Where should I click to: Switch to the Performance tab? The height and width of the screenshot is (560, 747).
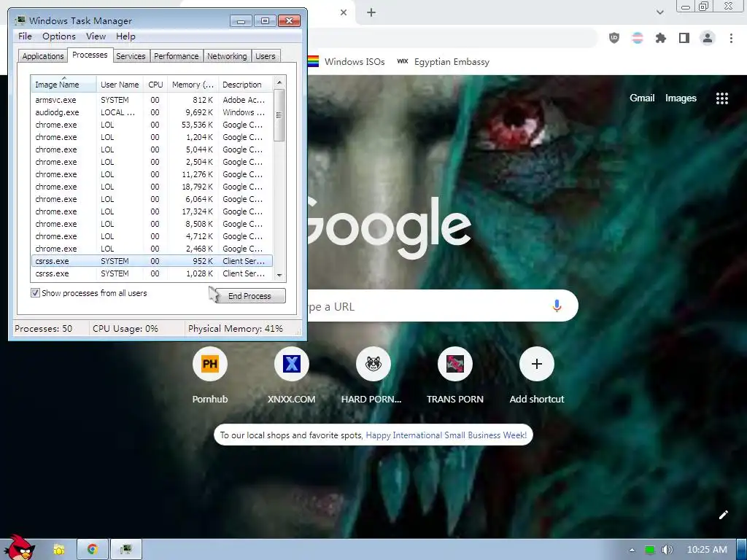coord(177,55)
